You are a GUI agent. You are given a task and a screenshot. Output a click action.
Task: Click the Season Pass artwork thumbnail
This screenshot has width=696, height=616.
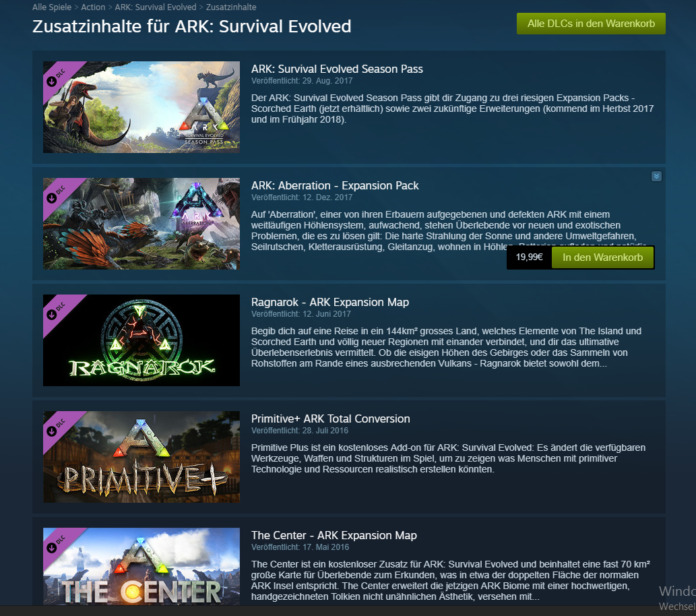pos(141,107)
